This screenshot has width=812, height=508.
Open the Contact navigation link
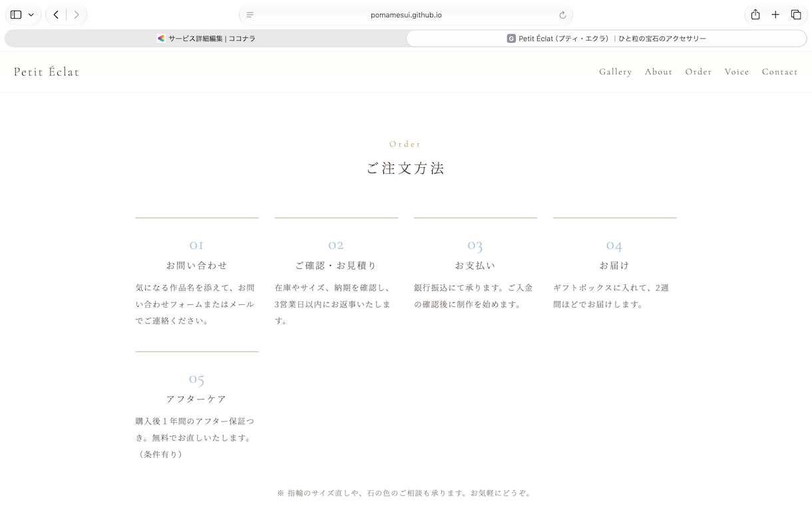click(x=780, y=72)
